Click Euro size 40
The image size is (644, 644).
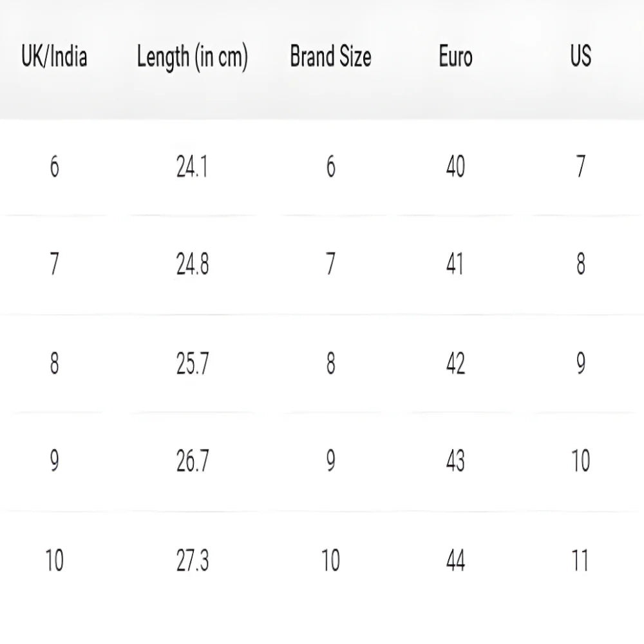coord(455,167)
